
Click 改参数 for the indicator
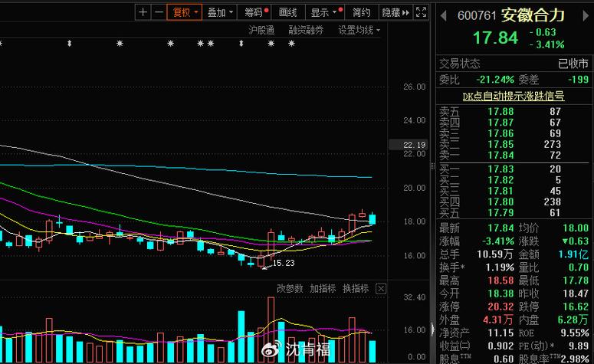coord(290,289)
